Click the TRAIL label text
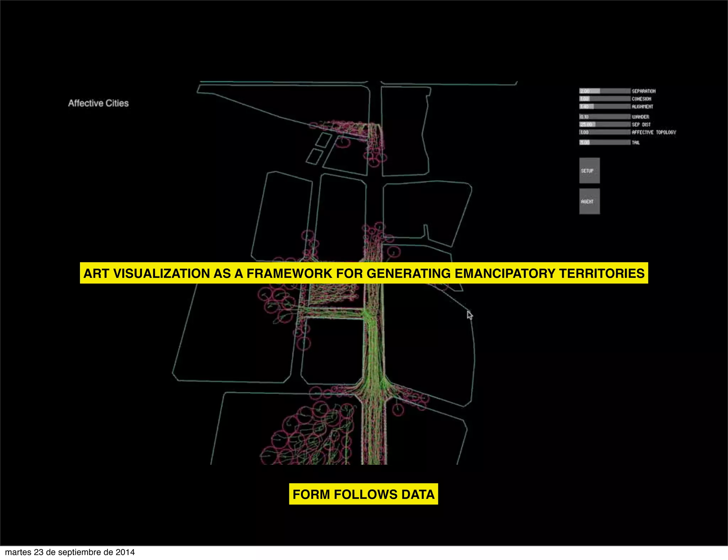This screenshot has width=728, height=560. click(x=636, y=142)
